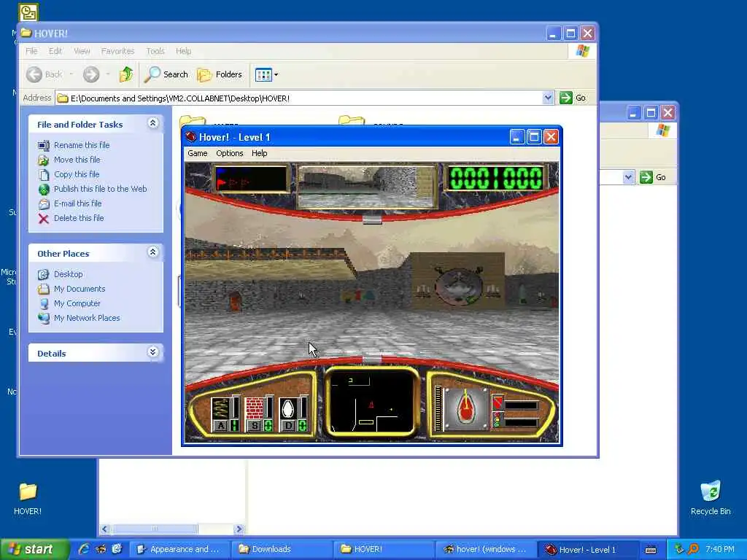747x560 pixels.
Task: Open the Game menu in Hover!
Action: 197,153
